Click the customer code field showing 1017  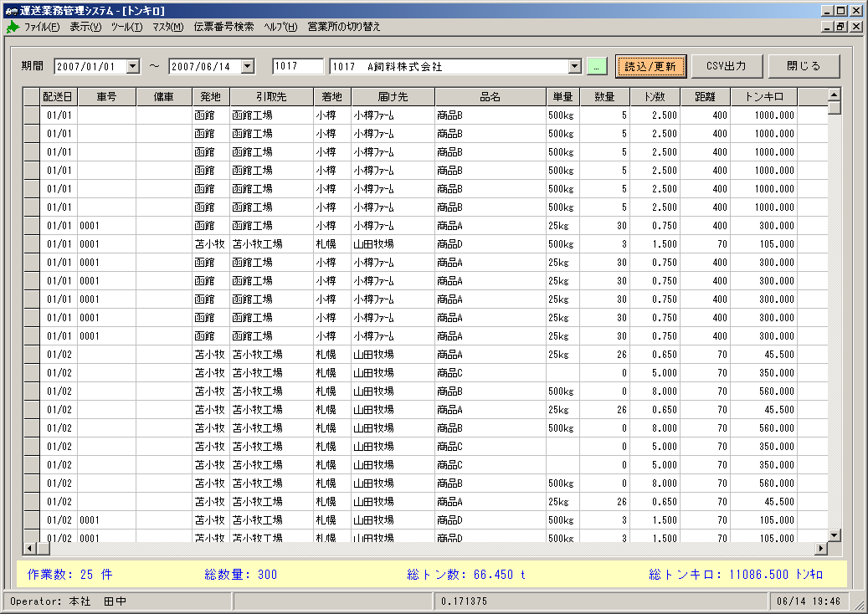coord(298,66)
